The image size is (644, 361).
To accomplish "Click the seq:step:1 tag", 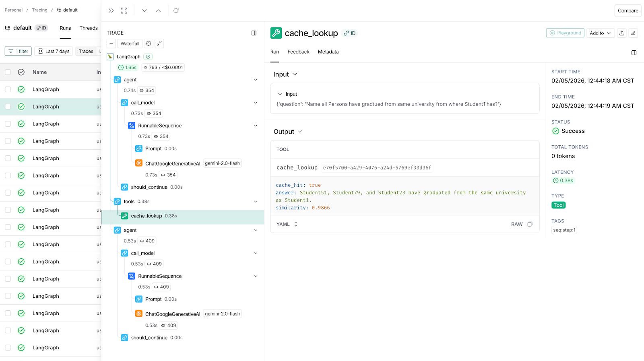I will click(564, 230).
